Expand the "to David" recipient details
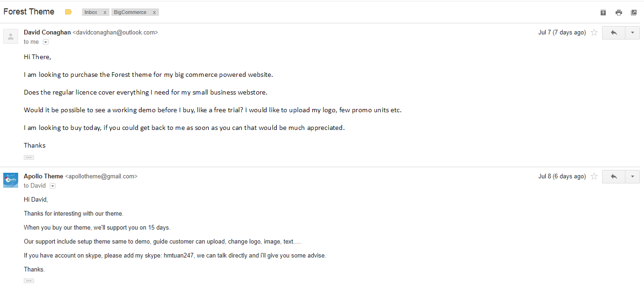Screen dimensions: 644x285 tap(53, 186)
